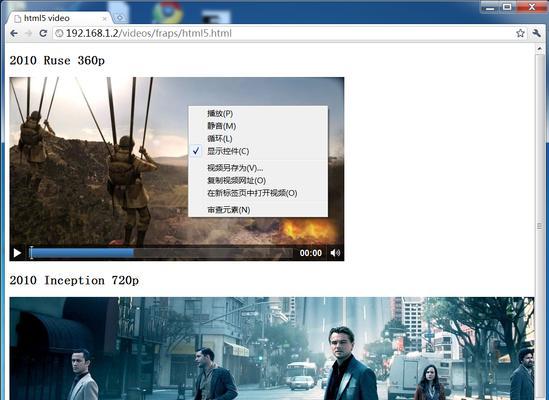The image size is (549, 400).
Task: Click the Chrome icon on the desktop behind
Action: [x=168, y=12]
